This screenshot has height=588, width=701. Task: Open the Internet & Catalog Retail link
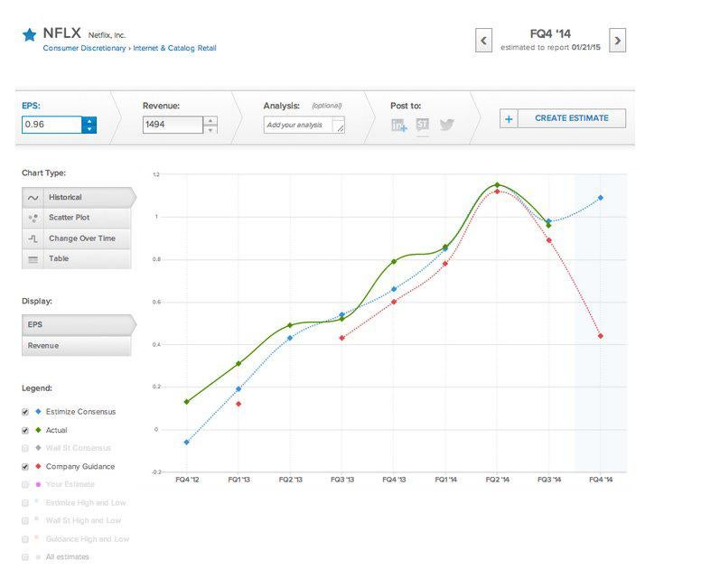pos(174,48)
